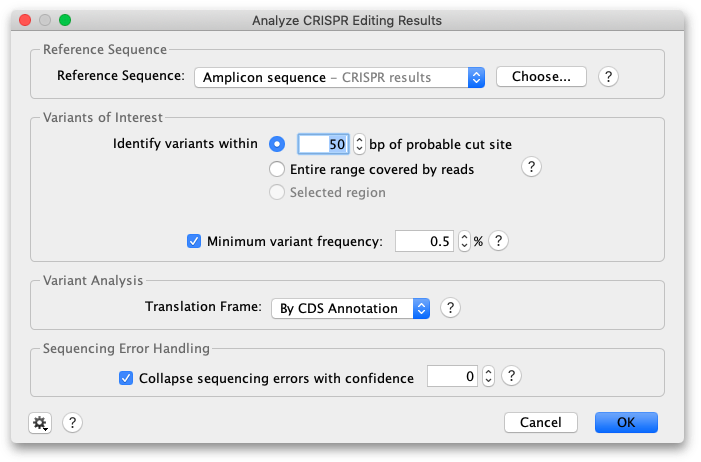Toggle Collapse sequencing errors with confidence checkbox
The image size is (701, 462).
click(126, 378)
